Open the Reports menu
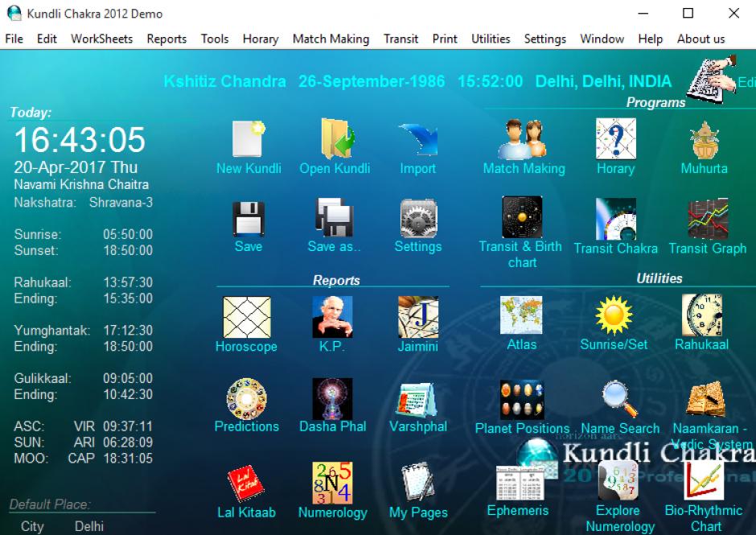The width and height of the screenshot is (756, 535). 166,39
